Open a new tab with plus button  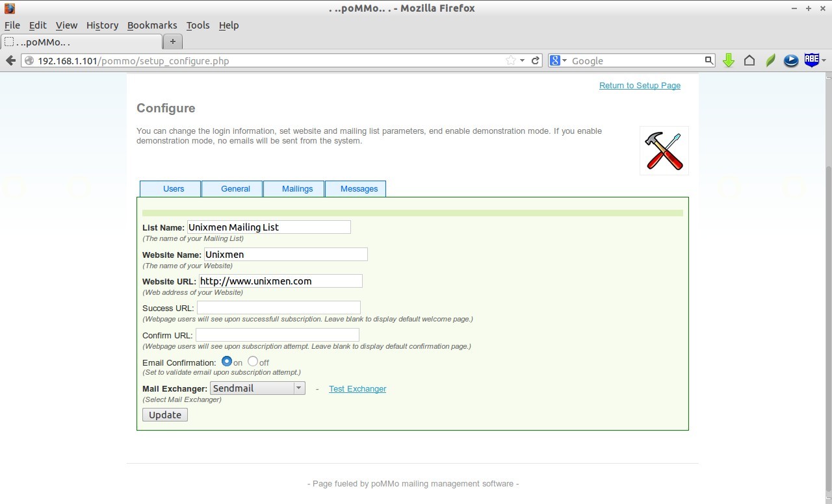172,42
